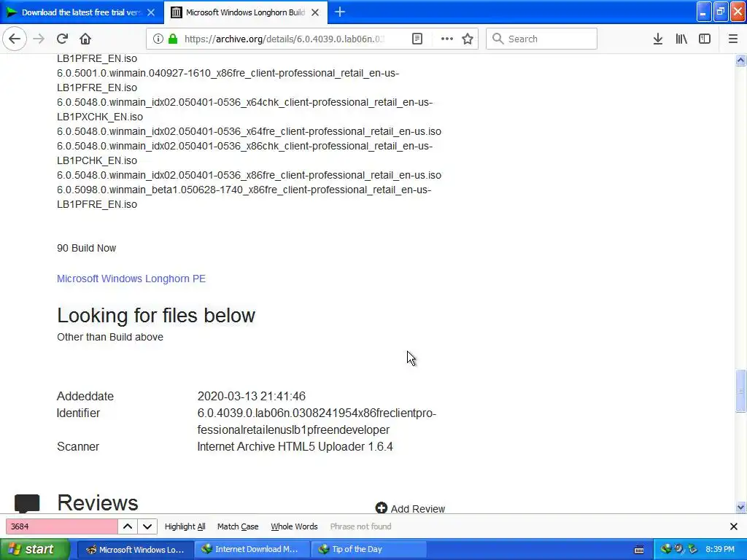747x560 pixels.
Task: Bookmark this page with the star
Action: click(468, 39)
